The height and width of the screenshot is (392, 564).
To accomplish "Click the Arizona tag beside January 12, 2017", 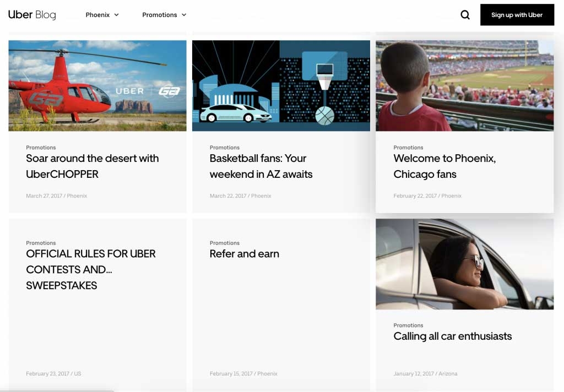I will click(x=448, y=374).
